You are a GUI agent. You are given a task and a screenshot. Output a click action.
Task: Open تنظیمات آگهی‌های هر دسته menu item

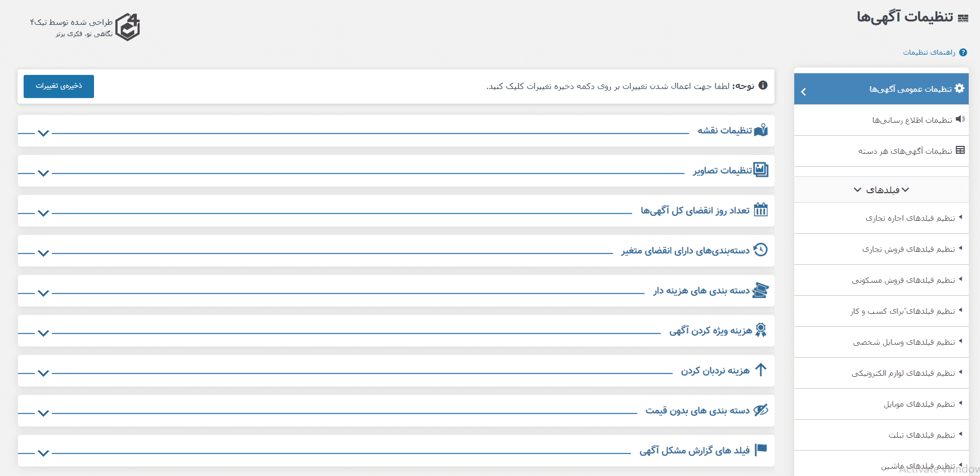click(x=881, y=151)
